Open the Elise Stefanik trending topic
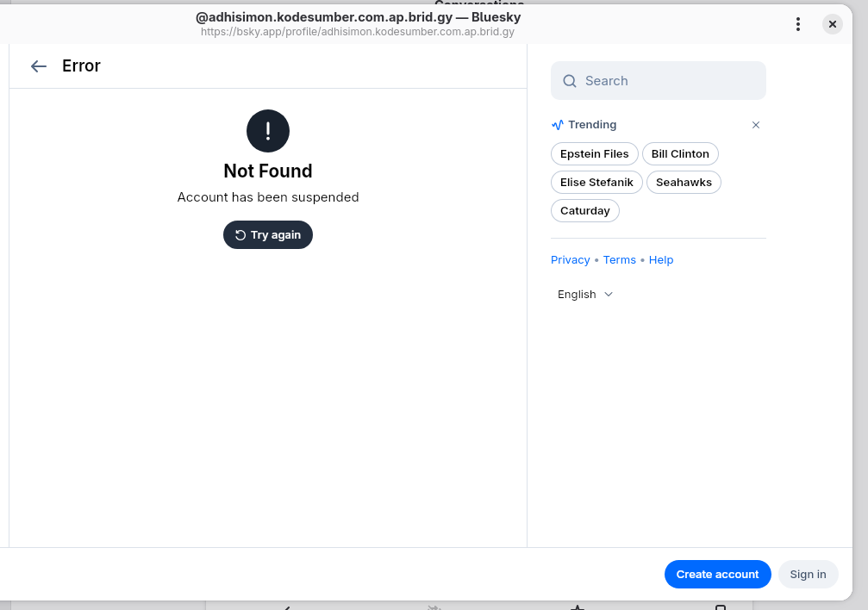The height and width of the screenshot is (610, 868). pyautogui.click(x=596, y=183)
